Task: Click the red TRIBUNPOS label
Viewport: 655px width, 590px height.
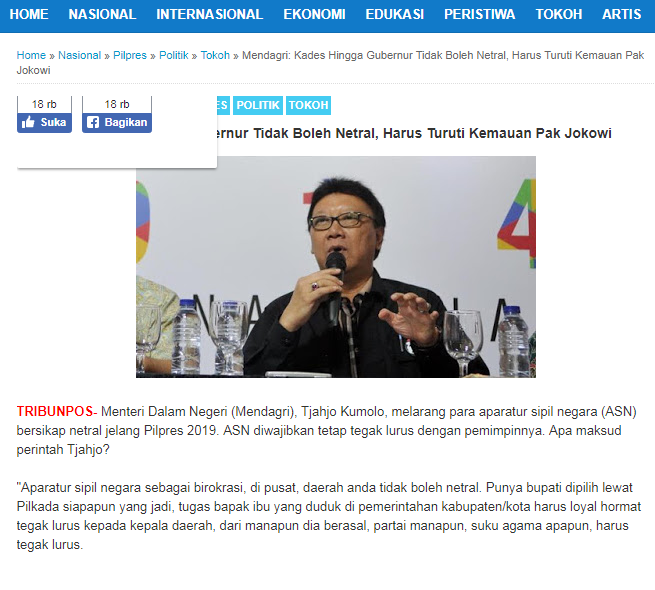Action: (55, 412)
